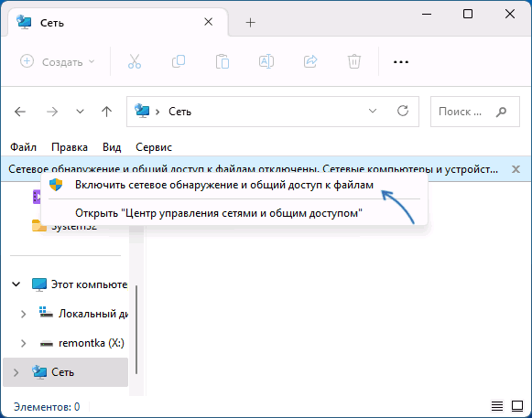Click the Delete trash bin icon
The image size is (532, 418).
(x=354, y=61)
